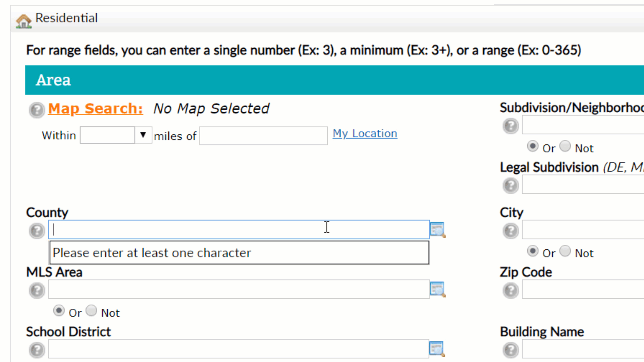The image size is (644, 362).
Task: Select the Not radio under MLS Area
Action: (x=91, y=311)
